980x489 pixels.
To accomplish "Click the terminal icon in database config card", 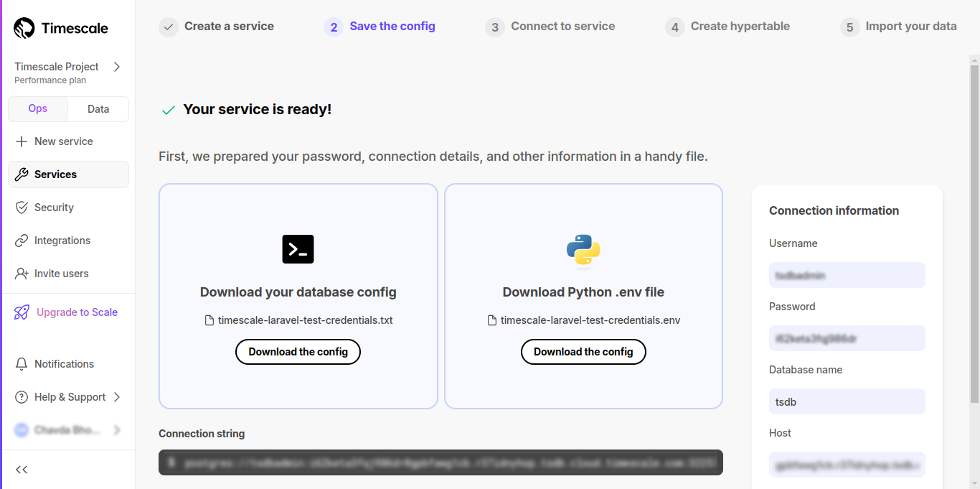I will point(298,249).
